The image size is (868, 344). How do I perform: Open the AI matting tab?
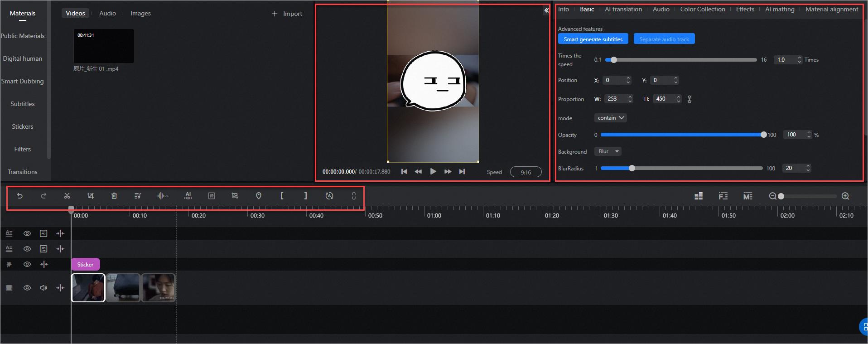[x=780, y=9]
